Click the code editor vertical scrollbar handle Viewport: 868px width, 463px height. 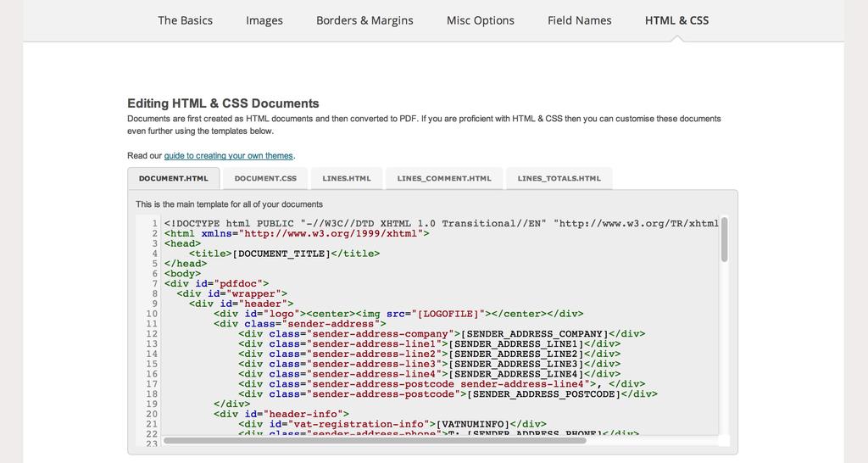point(724,239)
